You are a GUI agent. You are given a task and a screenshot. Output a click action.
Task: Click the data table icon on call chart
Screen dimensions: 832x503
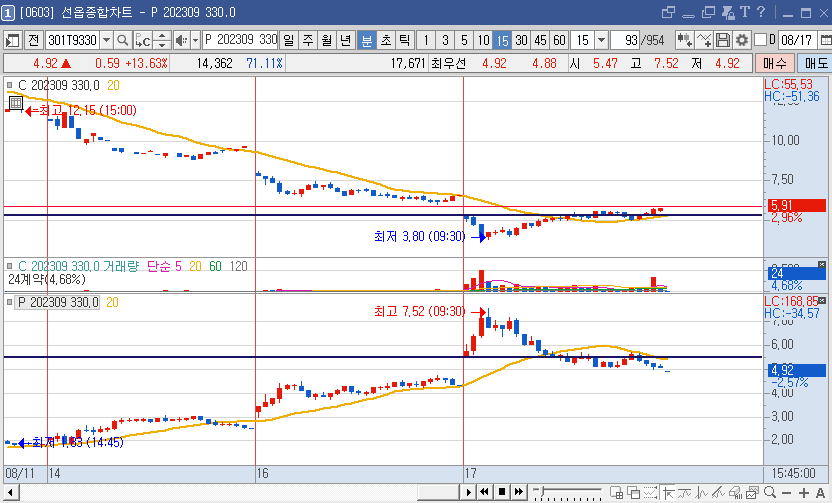tap(16, 102)
